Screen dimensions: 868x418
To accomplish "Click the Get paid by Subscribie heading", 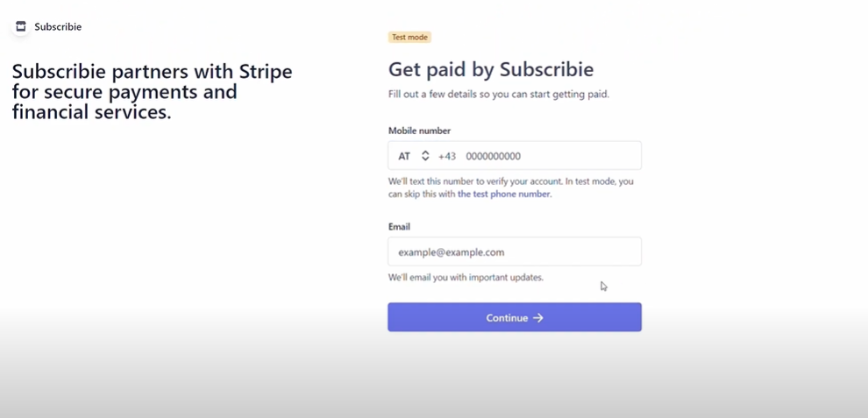I will click(491, 69).
